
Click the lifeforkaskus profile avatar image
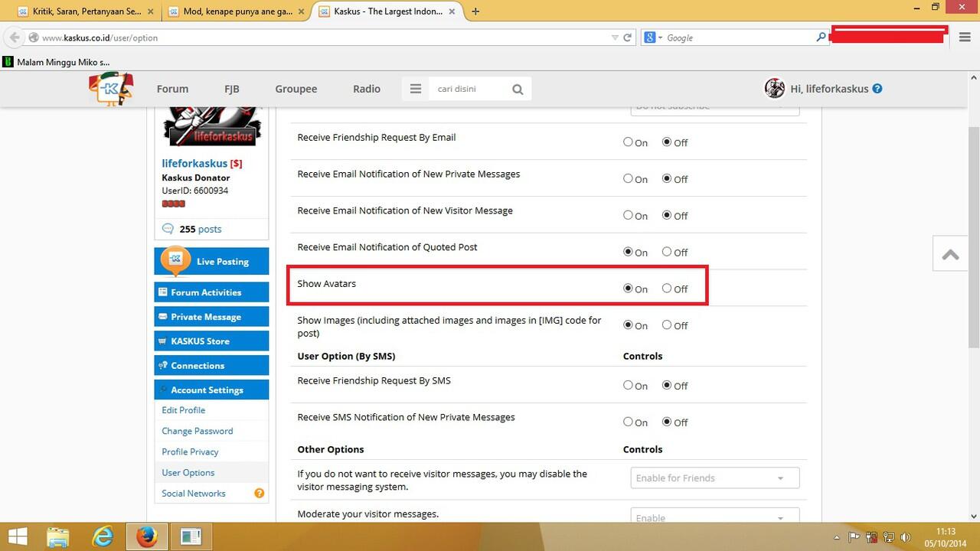click(x=212, y=127)
